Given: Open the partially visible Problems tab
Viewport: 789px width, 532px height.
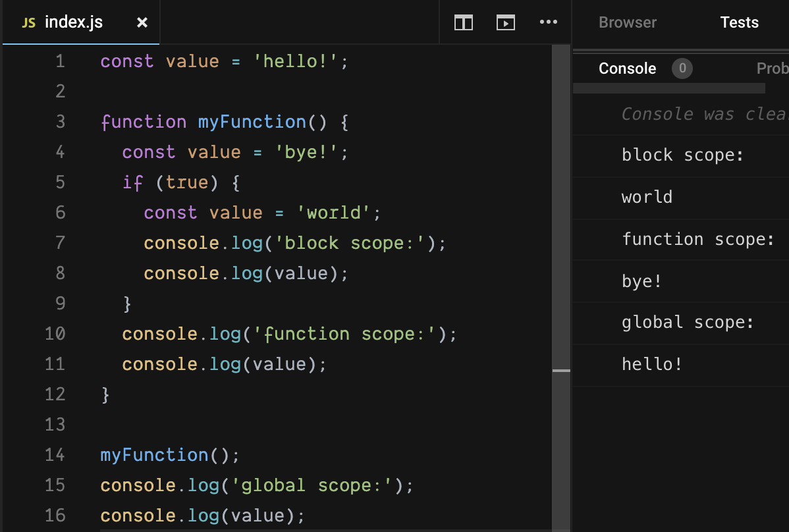Looking at the screenshot, I should (x=773, y=68).
